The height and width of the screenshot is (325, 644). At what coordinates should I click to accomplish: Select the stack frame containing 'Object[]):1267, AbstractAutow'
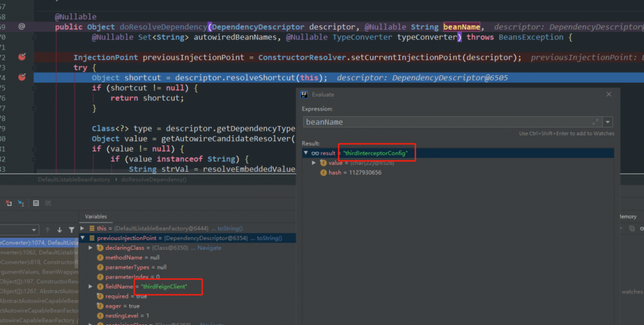pyautogui.click(x=39, y=291)
